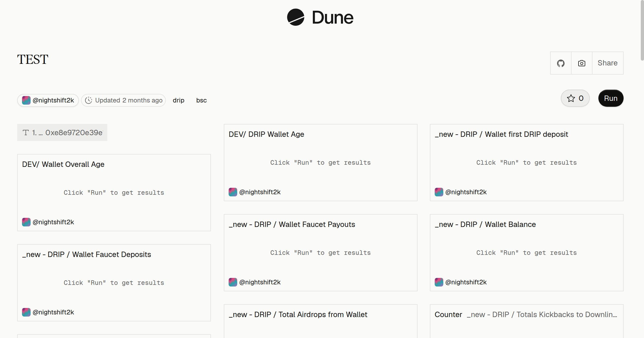The width and height of the screenshot is (644, 338).
Task: Click the clock icon beside Updated
Action: (x=89, y=100)
